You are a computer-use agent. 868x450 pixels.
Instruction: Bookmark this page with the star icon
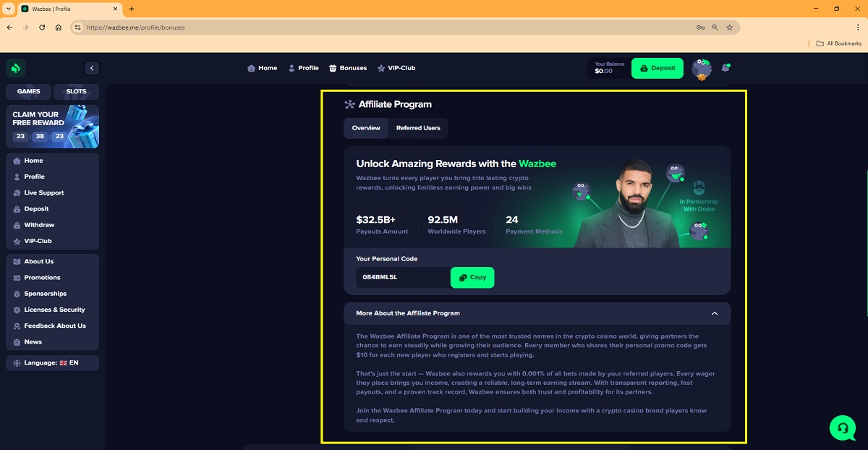[x=729, y=27]
